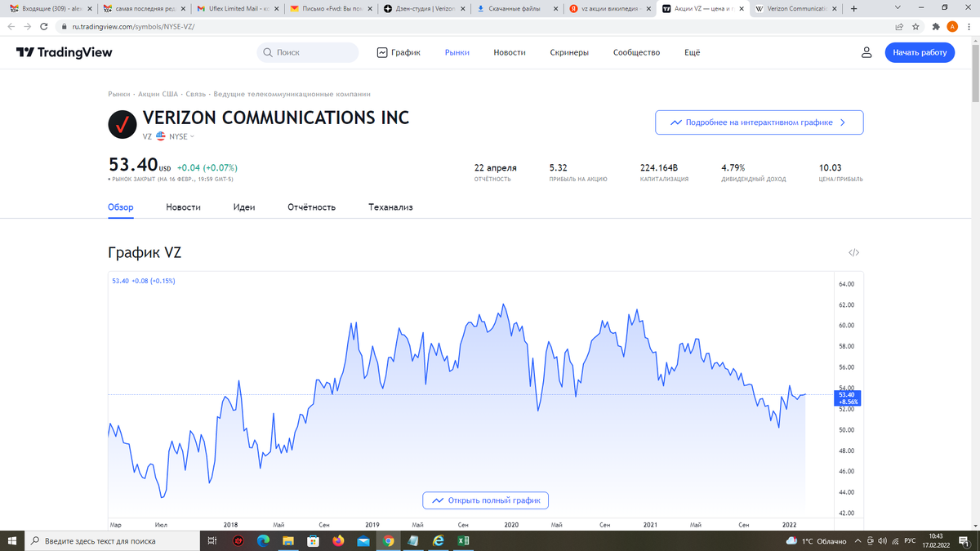Screen dimensions: 980x551
Task: Click Windows taskbar search box
Action: coord(112,541)
